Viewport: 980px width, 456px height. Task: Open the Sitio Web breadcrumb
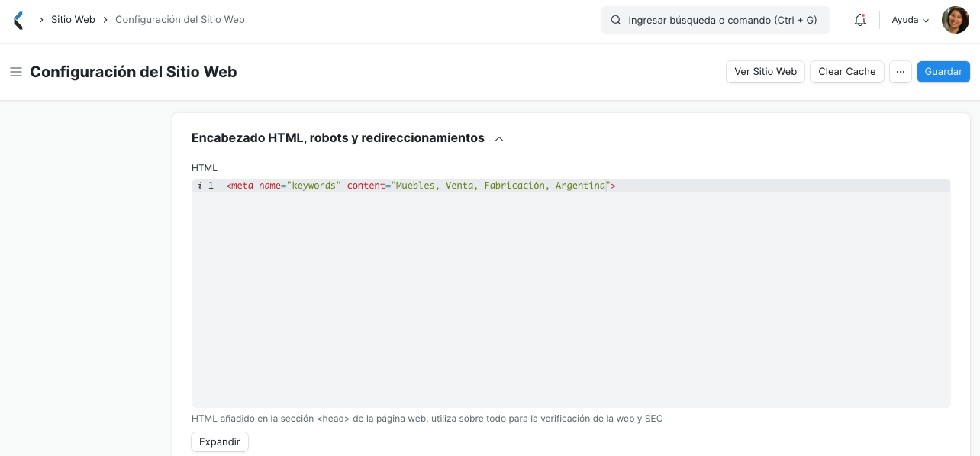click(73, 19)
